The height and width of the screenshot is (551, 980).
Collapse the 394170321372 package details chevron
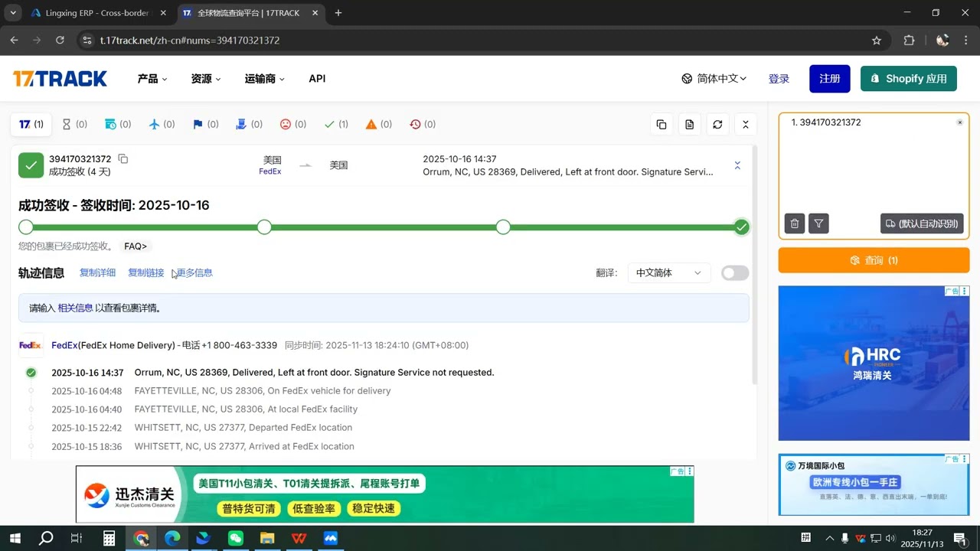(737, 165)
